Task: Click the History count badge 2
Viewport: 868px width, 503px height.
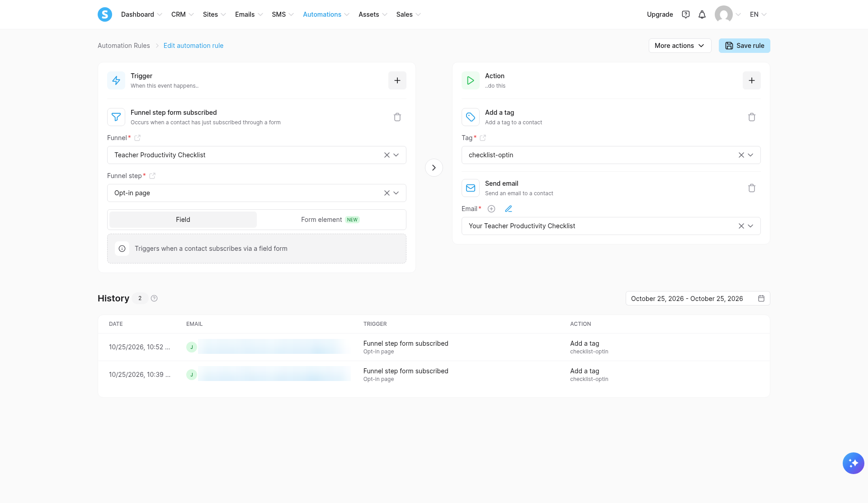Action: [140, 298]
